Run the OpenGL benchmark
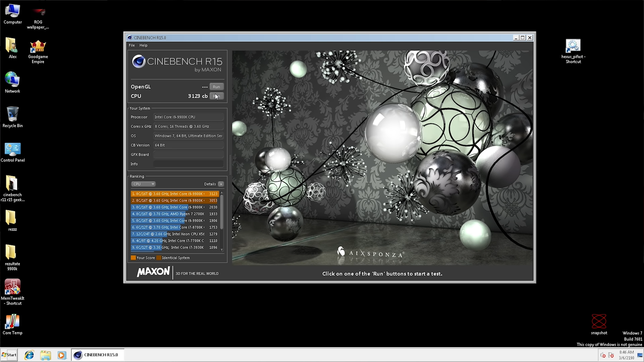644x362 pixels. (x=216, y=86)
